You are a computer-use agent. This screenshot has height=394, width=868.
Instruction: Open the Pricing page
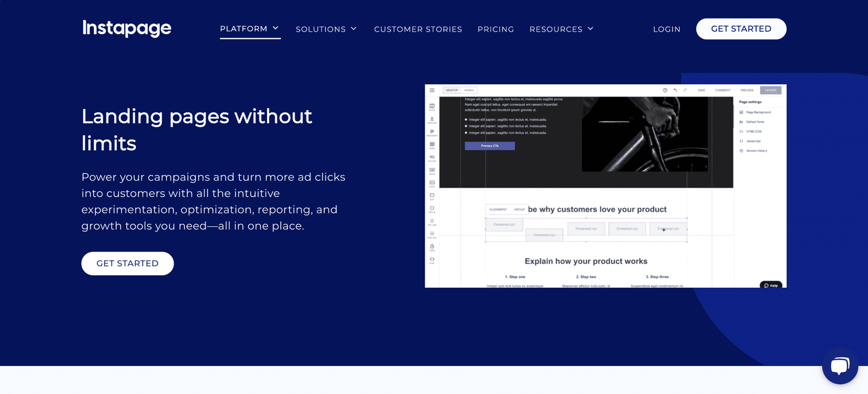(495, 29)
